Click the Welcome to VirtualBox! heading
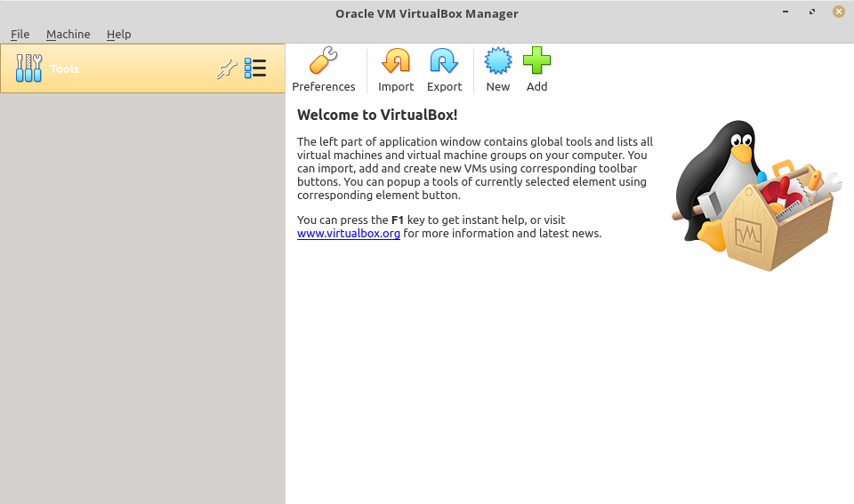Viewport: 854px width, 504px height. point(377,115)
